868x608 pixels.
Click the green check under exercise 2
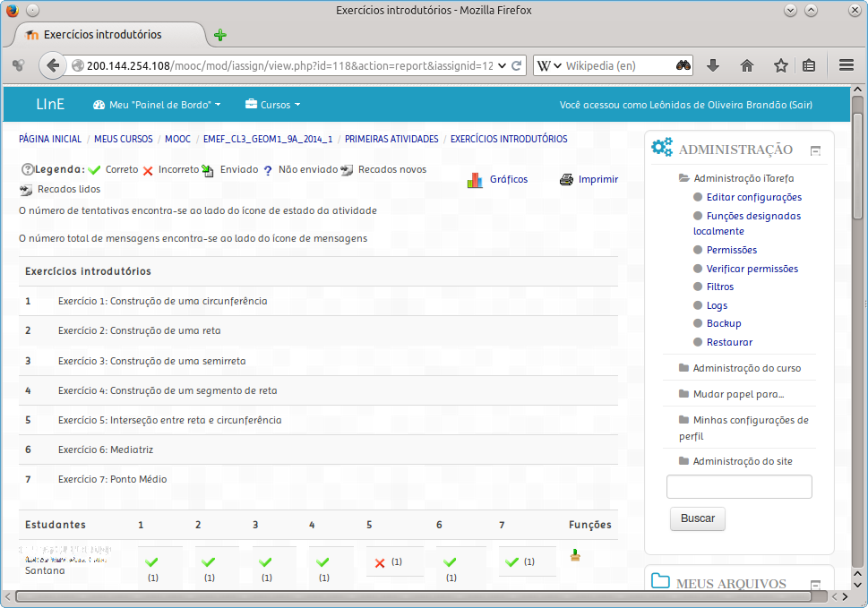pyautogui.click(x=208, y=562)
